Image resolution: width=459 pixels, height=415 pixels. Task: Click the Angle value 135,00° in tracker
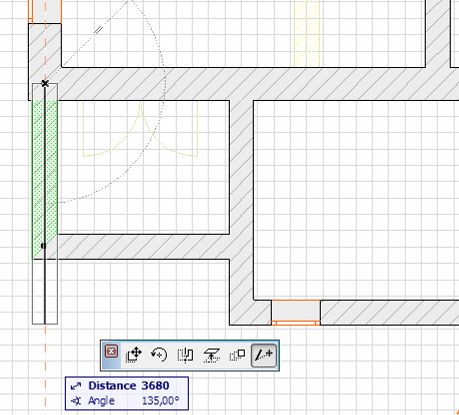click(160, 401)
